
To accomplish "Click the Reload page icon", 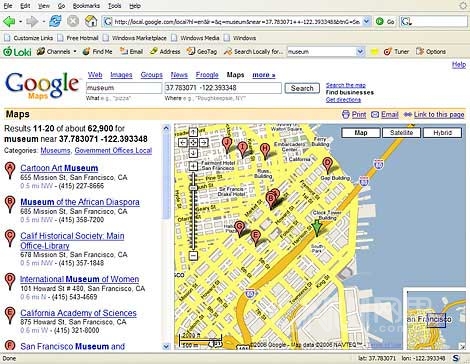I will tap(55, 22).
